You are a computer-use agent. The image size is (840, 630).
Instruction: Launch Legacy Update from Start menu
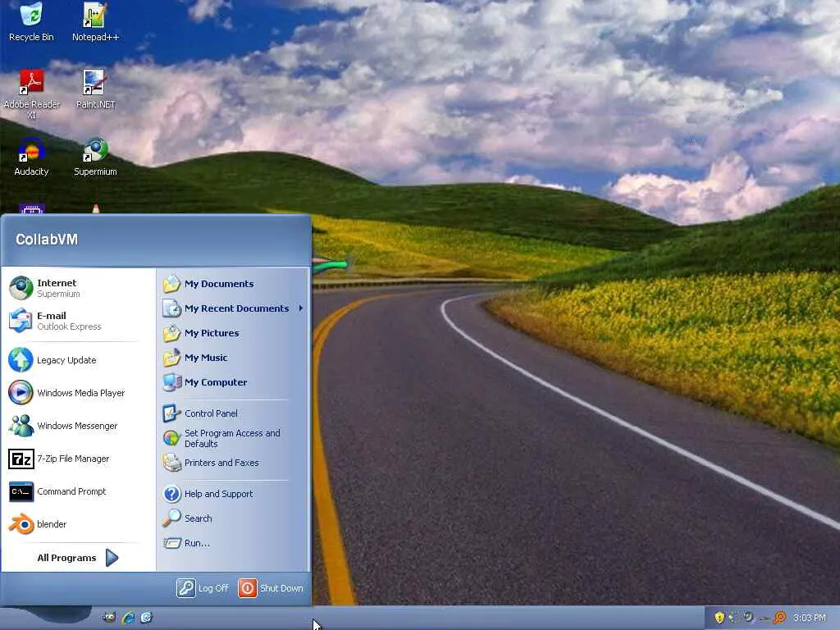(x=78, y=360)
